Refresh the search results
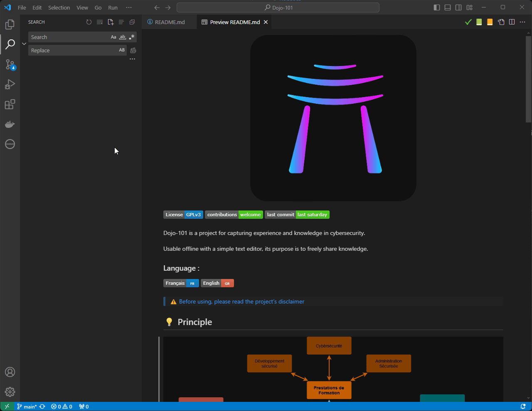The height and width of the screenshot is (411, 532). click(x=89, y=22)
